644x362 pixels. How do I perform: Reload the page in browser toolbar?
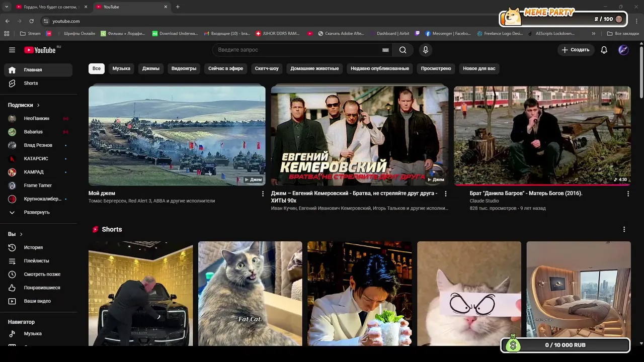(31, 21)
